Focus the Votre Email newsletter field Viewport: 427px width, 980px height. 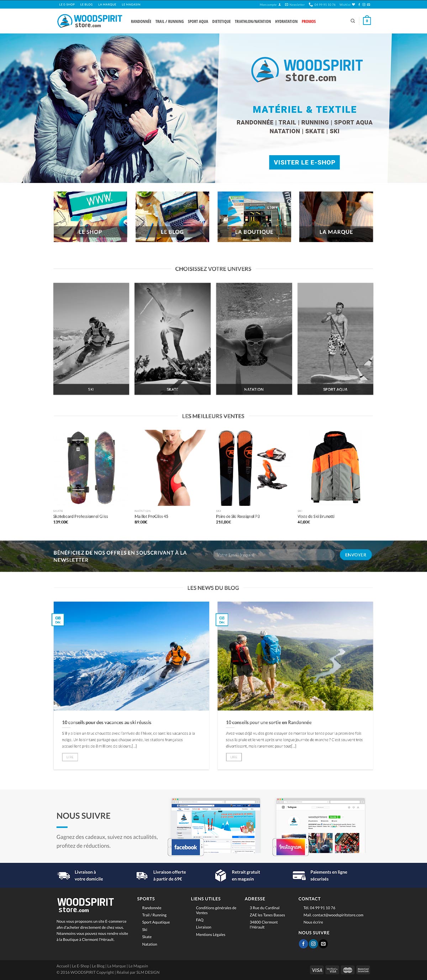tap(273, 555)
